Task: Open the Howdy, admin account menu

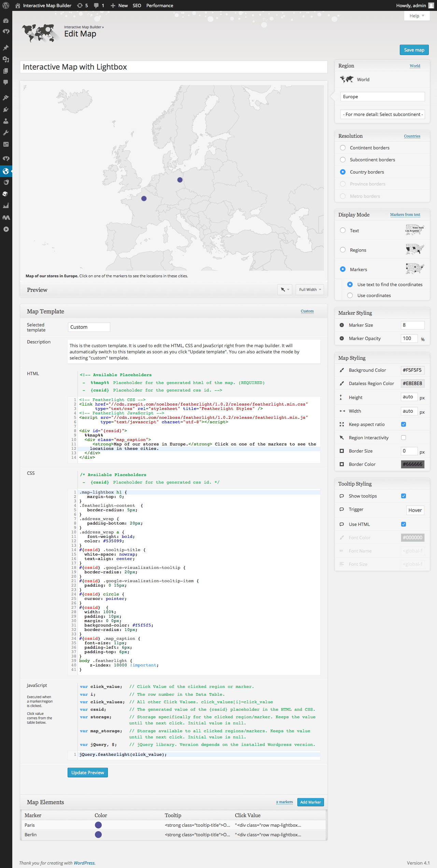Action: (415, 5)
